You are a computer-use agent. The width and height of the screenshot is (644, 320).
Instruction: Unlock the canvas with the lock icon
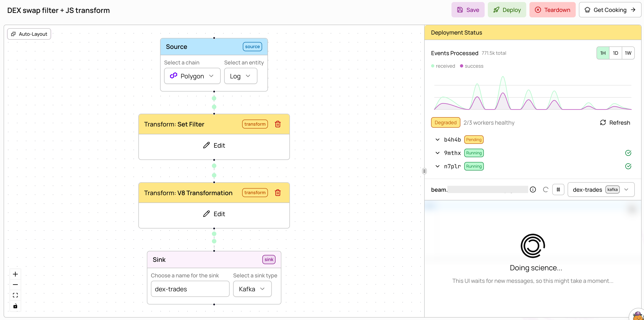(15, 306)
